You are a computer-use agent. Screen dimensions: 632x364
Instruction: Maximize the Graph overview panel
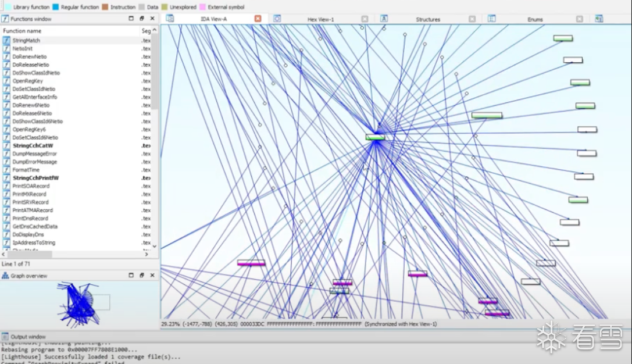(131, 275)
